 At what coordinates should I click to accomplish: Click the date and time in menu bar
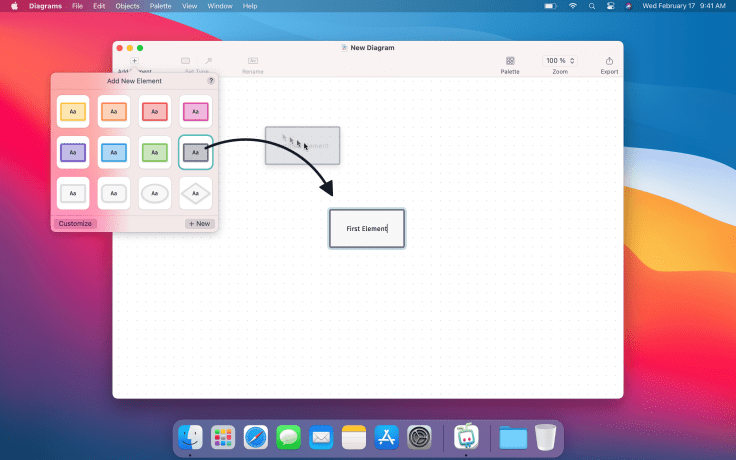click(x=684, y=6)
